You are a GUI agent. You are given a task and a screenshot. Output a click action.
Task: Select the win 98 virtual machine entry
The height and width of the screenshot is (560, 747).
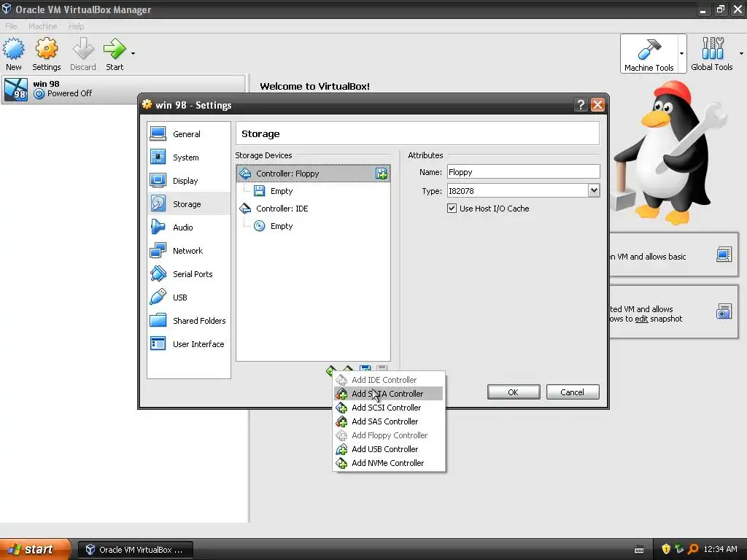(124, 89)
